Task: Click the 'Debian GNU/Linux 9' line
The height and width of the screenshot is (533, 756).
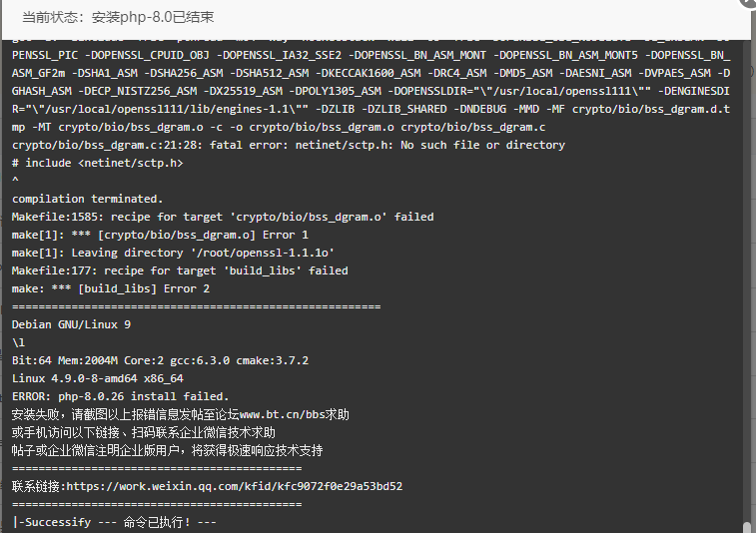Action: [x=71, y=324]
